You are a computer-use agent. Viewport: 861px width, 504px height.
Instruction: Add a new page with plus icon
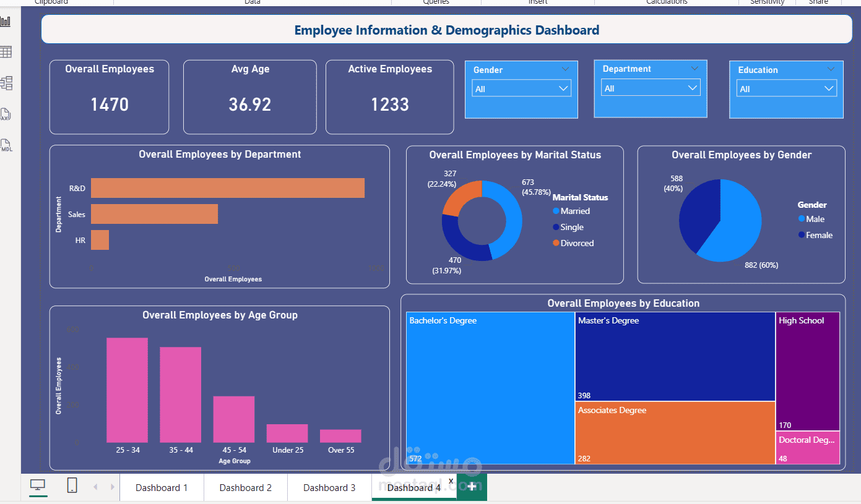click(x=472, y=487)
